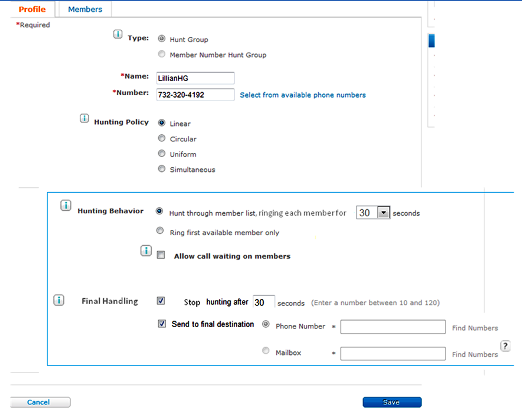Viewport: 522px width, 409px height.
Task: Show info for Allow call waiting
Action: [x=146, y=251]
